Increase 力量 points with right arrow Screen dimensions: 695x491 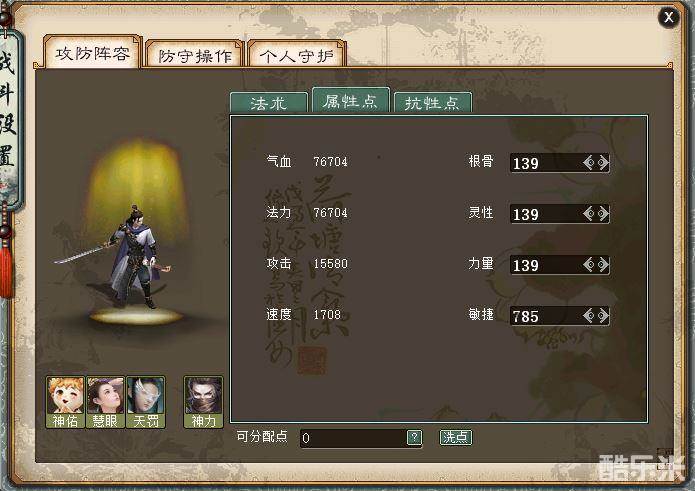pos(603,265)
